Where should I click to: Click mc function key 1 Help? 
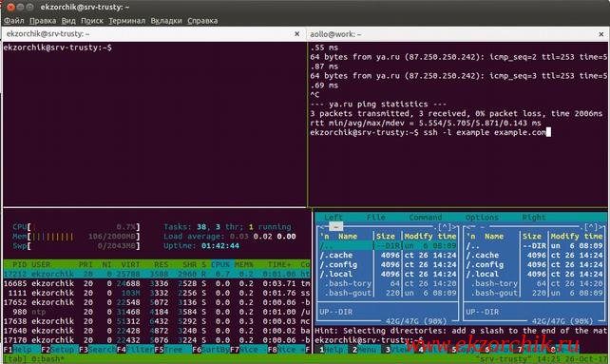pos(331,350)
